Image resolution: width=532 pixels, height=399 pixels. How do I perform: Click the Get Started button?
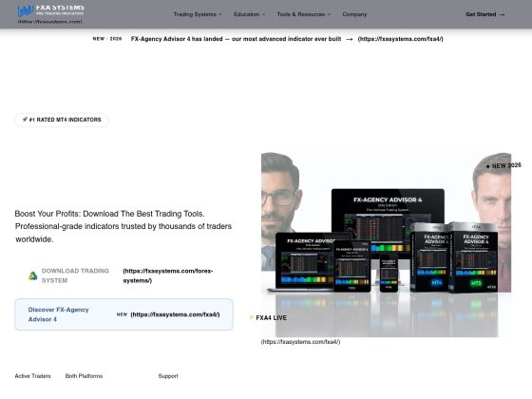tap(485, 14)
